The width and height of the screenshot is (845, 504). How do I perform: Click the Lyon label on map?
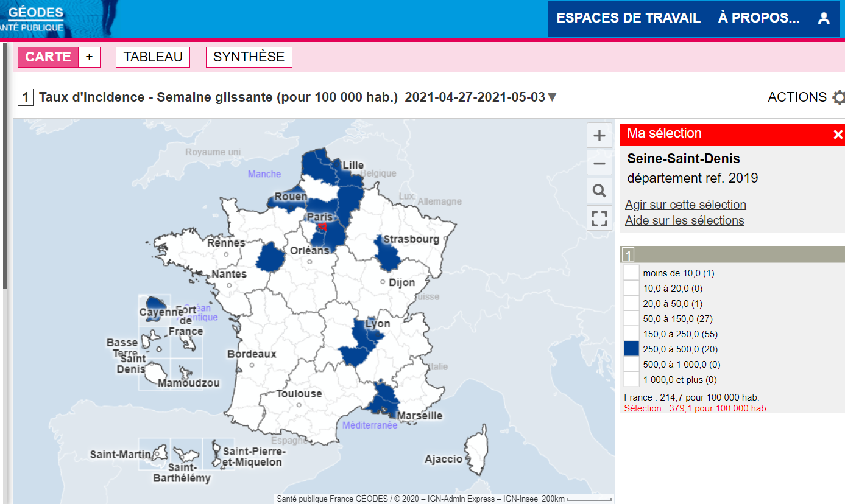(377, 324)
